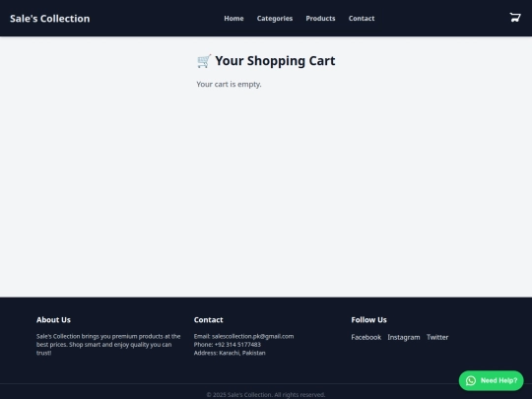The height and width of the screenshot is (399, 532).
Task: Click the About Us footer heading
Action: click(x=53, y=320)
